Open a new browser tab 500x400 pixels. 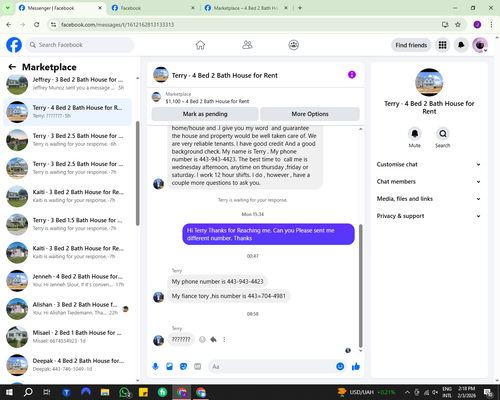pos(300,8)
